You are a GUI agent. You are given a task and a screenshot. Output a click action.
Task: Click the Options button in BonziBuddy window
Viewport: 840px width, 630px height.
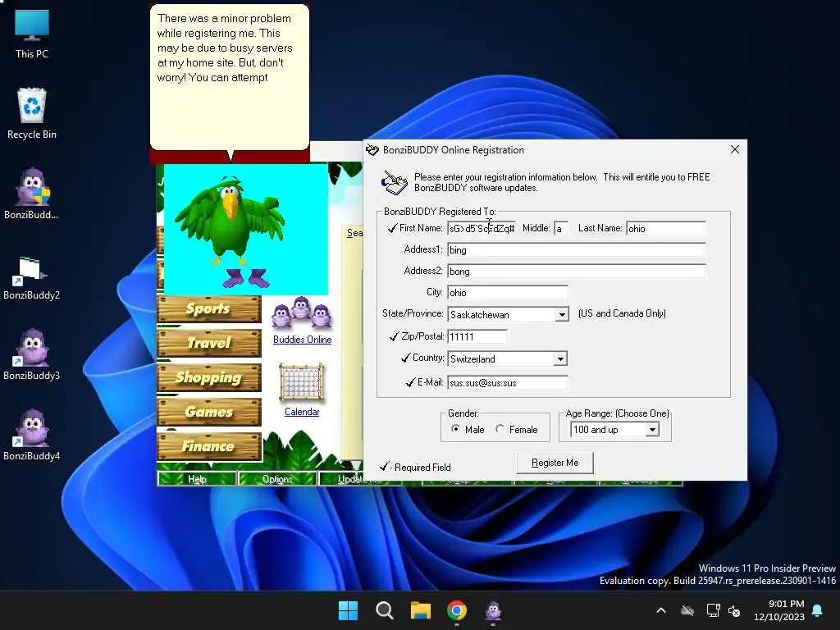click(x=277, y=479)
